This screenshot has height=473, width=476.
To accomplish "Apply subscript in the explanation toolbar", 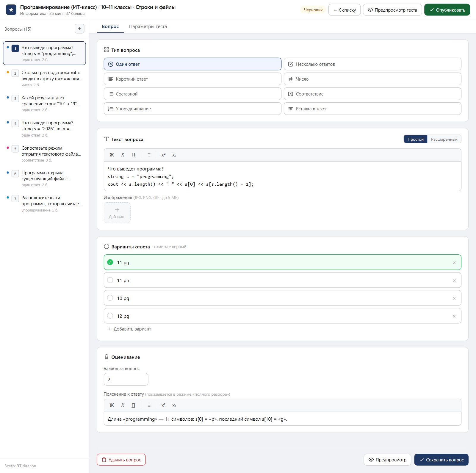I will pos(174,405).
